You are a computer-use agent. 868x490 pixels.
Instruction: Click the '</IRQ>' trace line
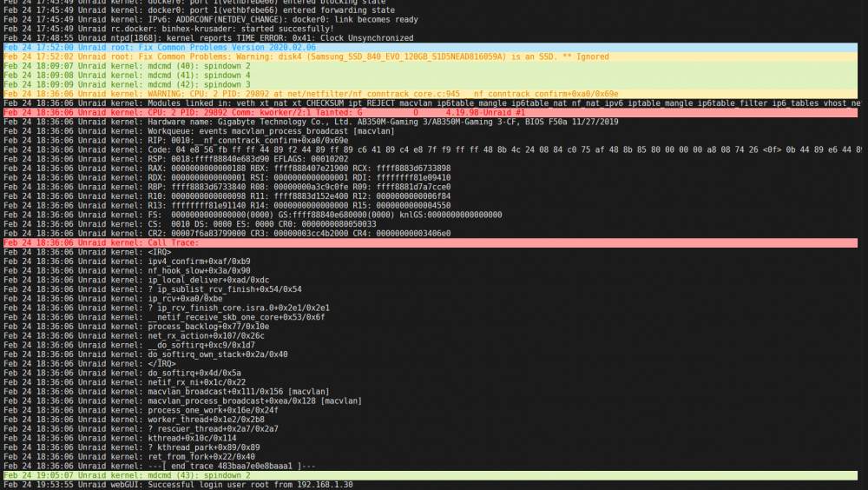coord(89,364)
